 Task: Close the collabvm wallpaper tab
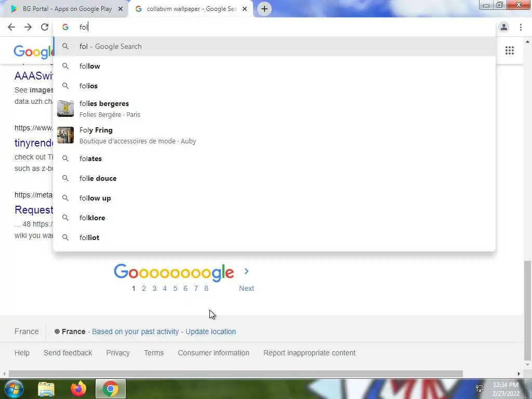coord(245,9)
